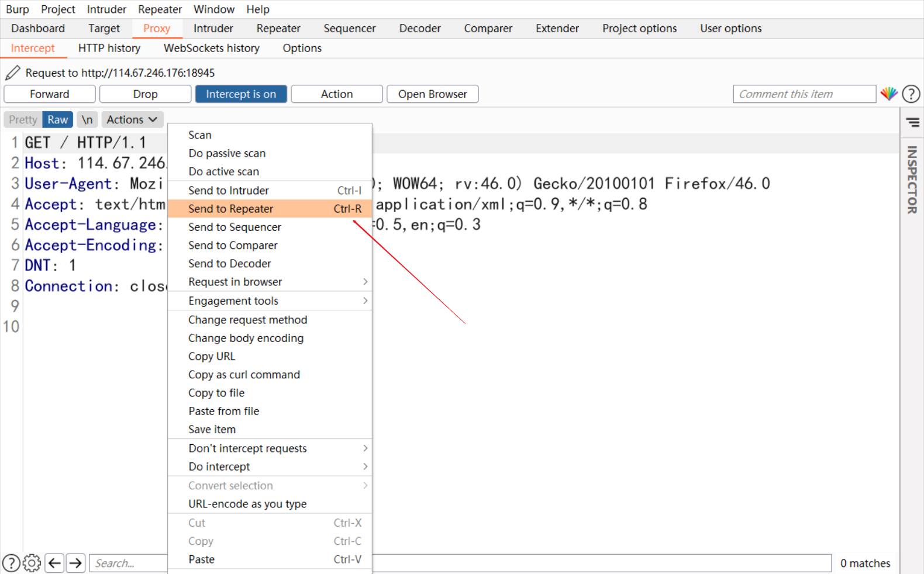This screenshot has height=574, width=924.
Task: Select Send to Comparer
Action: (x=270, y=245)
